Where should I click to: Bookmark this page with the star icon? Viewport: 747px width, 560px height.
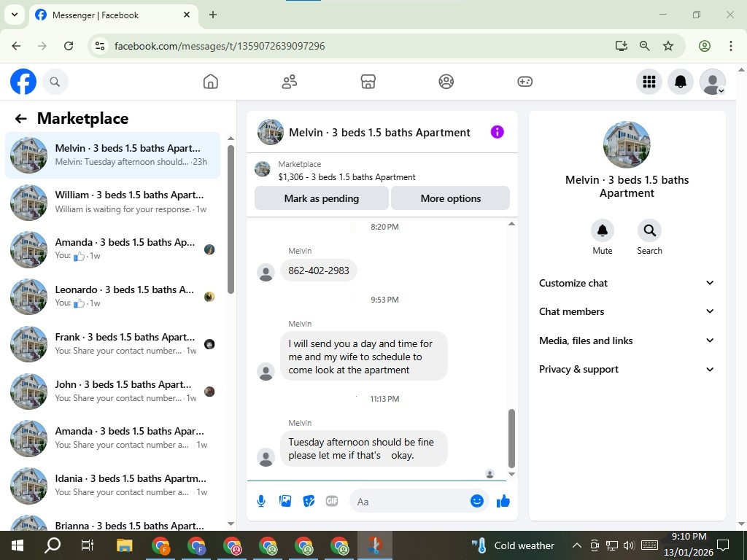coord(668,46)
